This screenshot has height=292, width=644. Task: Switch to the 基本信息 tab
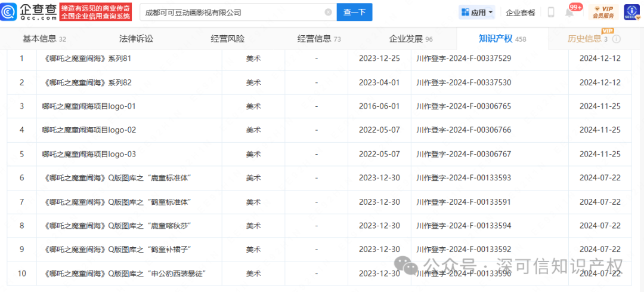coord(44,39)
